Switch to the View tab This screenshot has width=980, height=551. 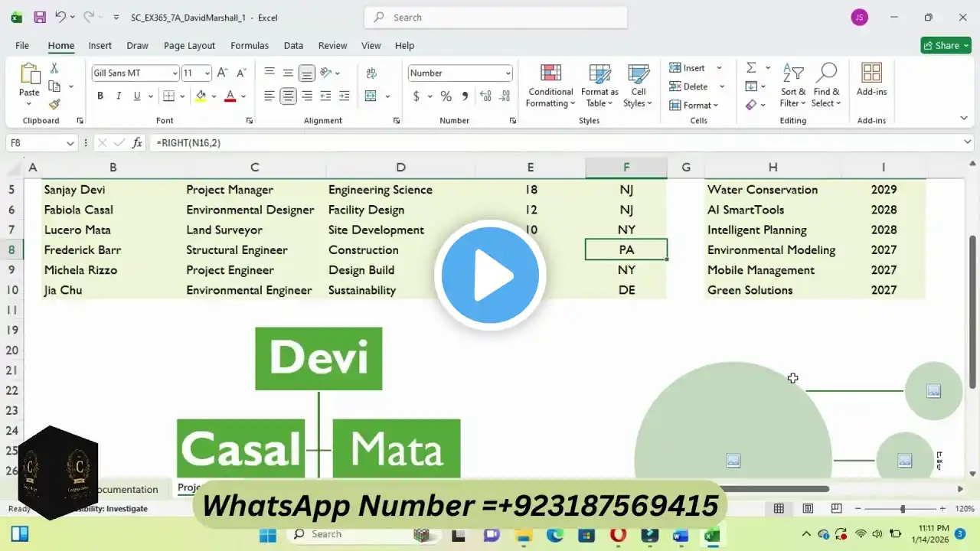point(371,46)
